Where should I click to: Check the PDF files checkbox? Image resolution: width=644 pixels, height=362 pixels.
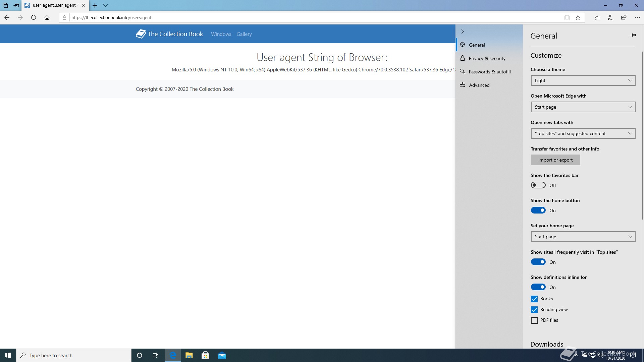(534, 320)
